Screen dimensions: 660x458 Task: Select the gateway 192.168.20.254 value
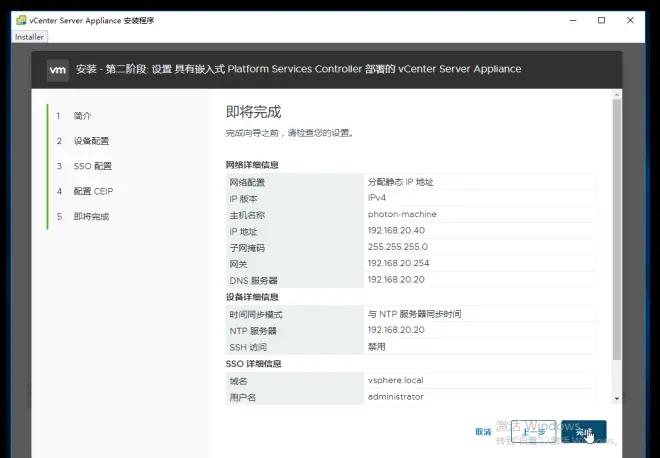398,264
